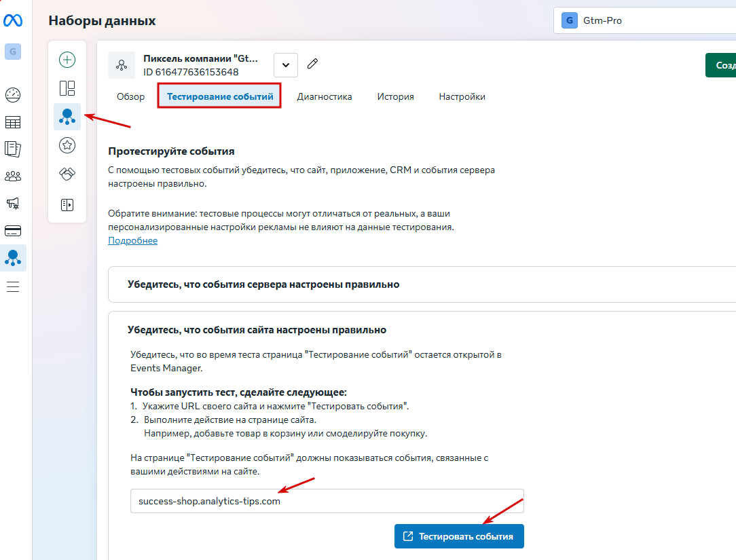The height and width of the screenshot is (560, 736).
Task: Follow the Подробнее link
Action: click(133, 240)
